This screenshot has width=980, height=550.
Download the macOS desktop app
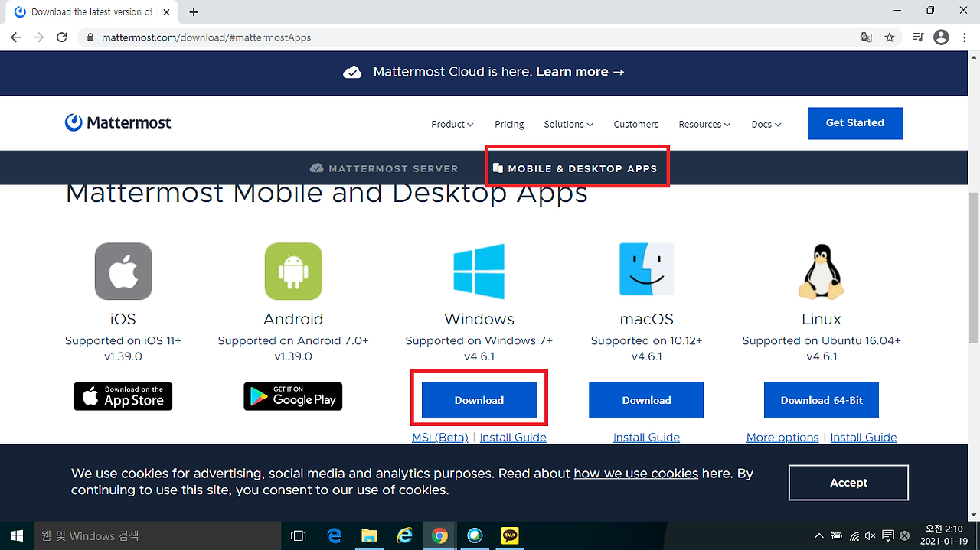[x=646, y=400]
